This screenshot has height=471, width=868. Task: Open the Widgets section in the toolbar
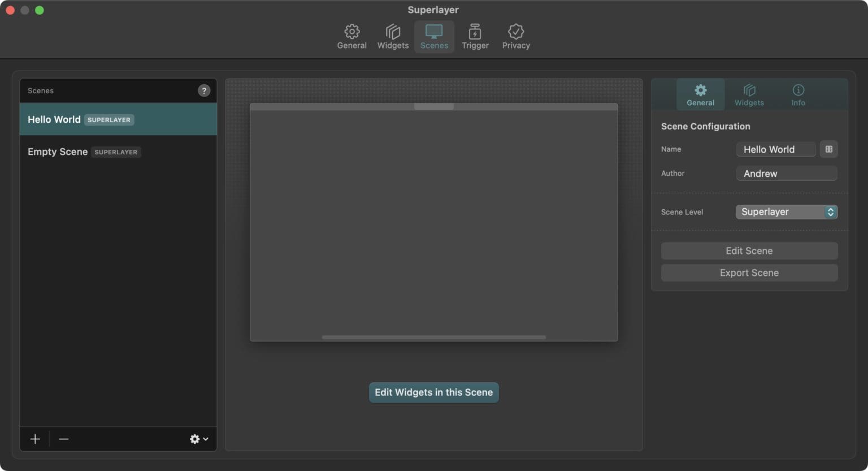(x=392, y=36)
